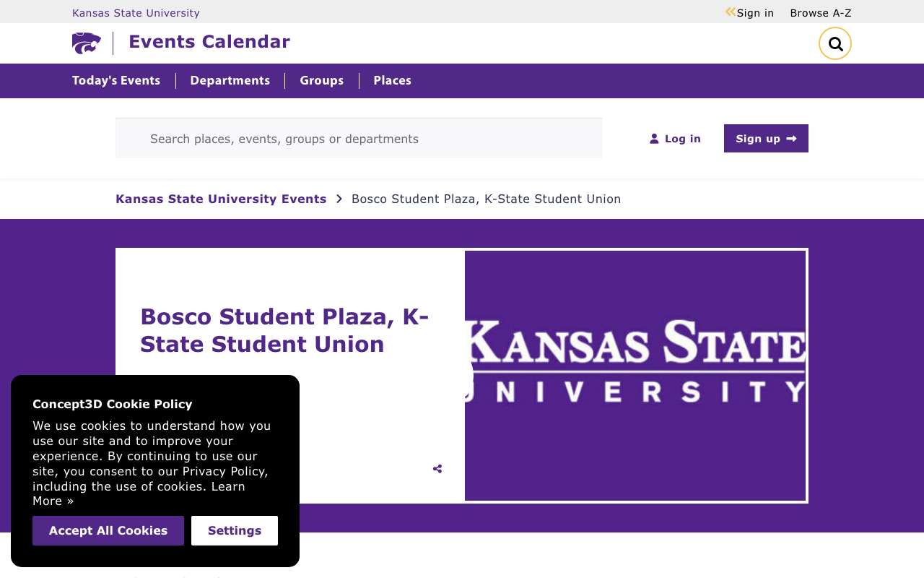Accept All Cookies in cookie banner
Image resolution: width=924 pixels, height=578 pixels.
108,531
